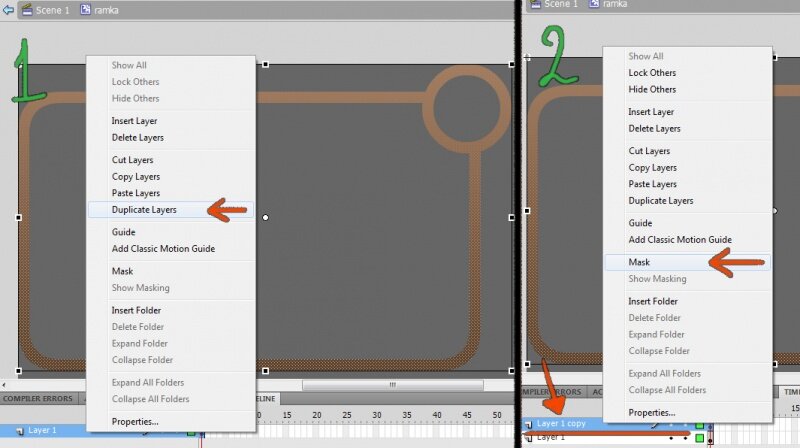Click the layer icon of Layer 1 in panel 1
The width and height of the screenshot is (800, 448).
click(20, 430)
